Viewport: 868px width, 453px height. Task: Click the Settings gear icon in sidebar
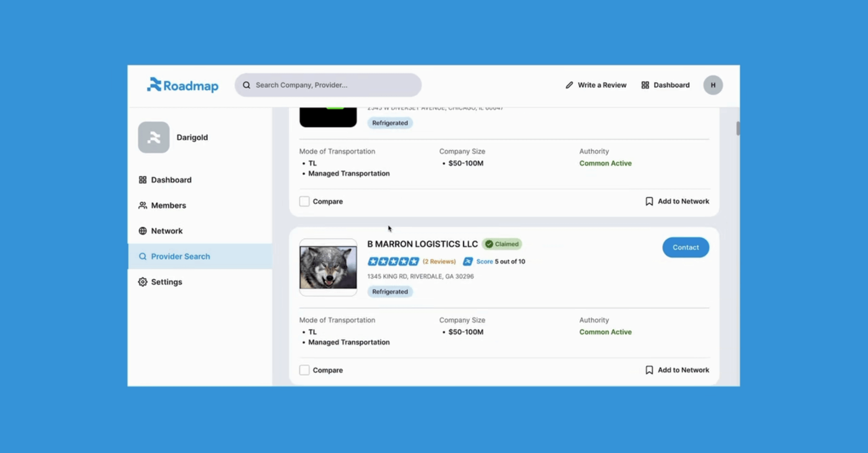pos(143,282)
